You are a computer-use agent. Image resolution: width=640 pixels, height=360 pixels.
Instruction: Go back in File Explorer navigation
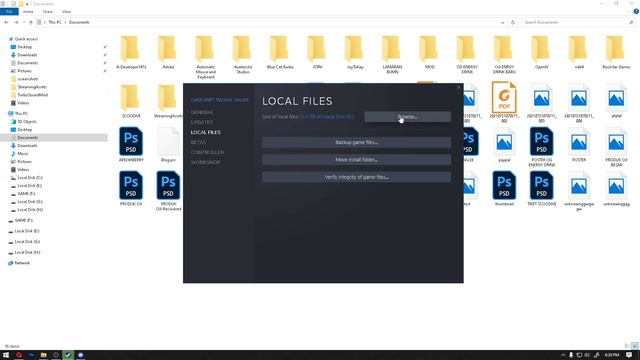[x=6, y=22]
